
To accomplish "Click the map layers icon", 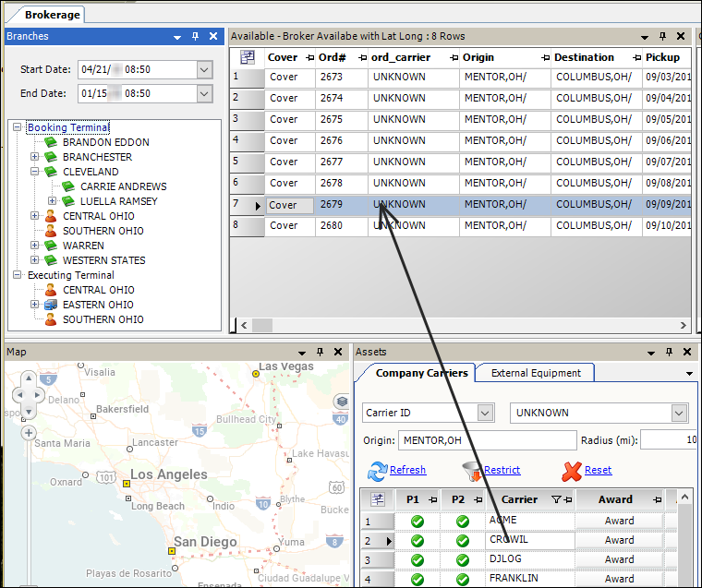I will click(x=341, y=402).
